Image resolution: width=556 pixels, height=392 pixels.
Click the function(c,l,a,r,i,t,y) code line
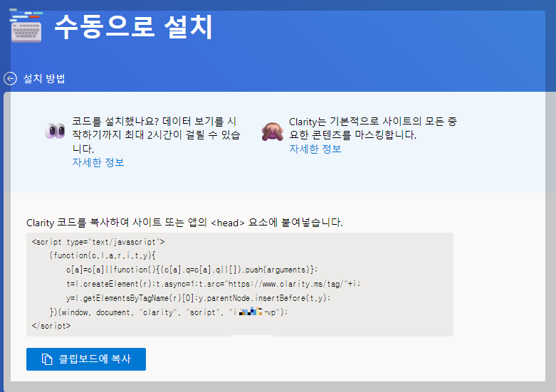click(x=103, y=255)
